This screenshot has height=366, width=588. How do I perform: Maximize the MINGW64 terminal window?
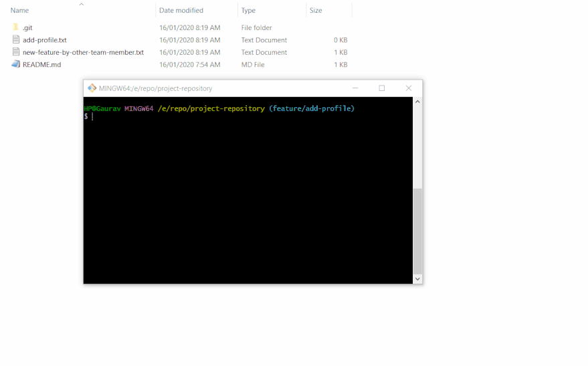point(382,88)
